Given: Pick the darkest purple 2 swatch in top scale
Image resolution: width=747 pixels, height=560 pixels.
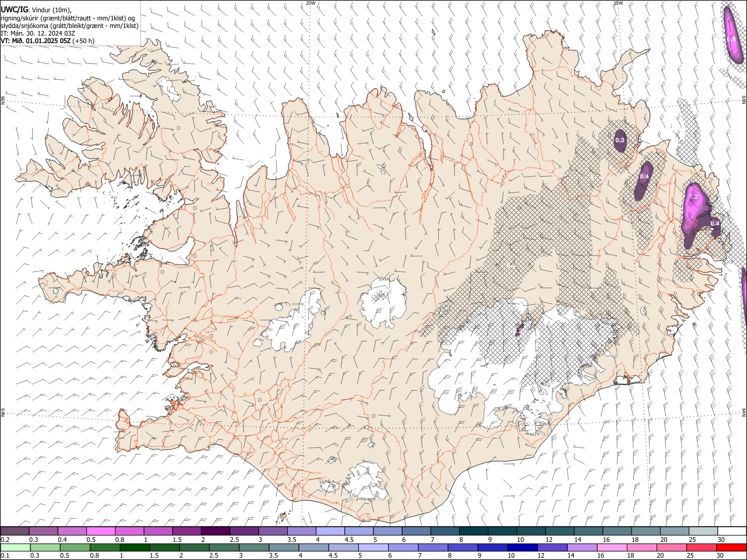Looking at the screenshot, I should point(215,531).
